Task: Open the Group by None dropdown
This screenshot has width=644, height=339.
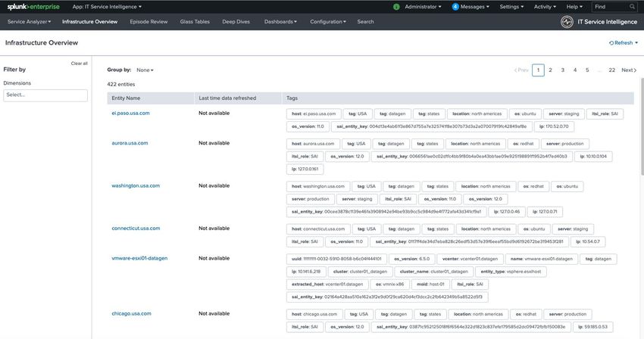Action: coord(145,70)
